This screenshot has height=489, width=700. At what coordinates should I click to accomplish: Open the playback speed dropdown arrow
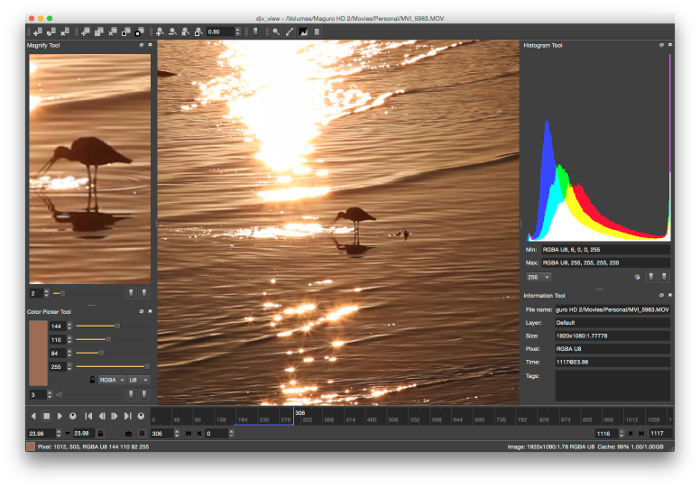tap(67, 433)
